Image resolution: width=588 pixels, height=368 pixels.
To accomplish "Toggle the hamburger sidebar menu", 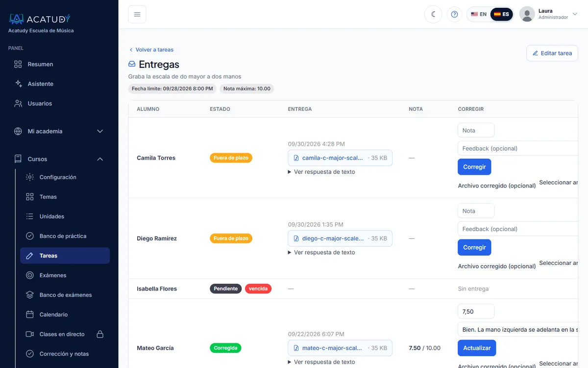I will (x=137, y=14).
